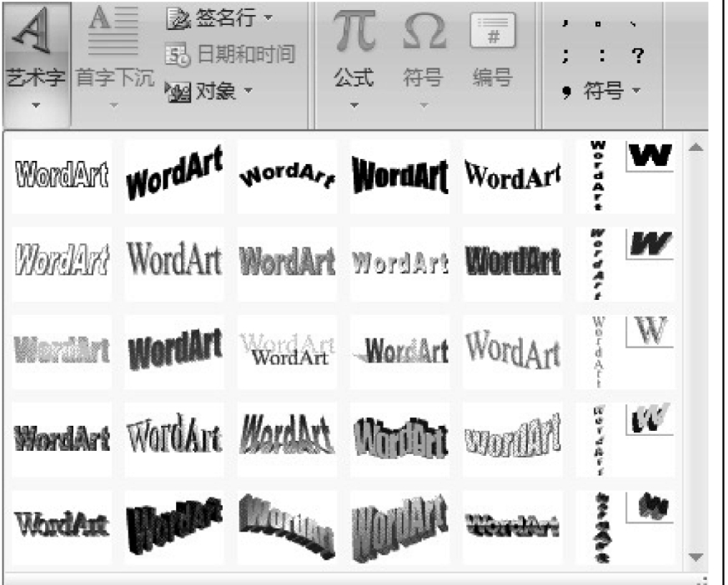The width and height of the screenshot is (728, 585).
Task: Choose the italic outlined WordArt in row two
Action: tap(62, 263)
